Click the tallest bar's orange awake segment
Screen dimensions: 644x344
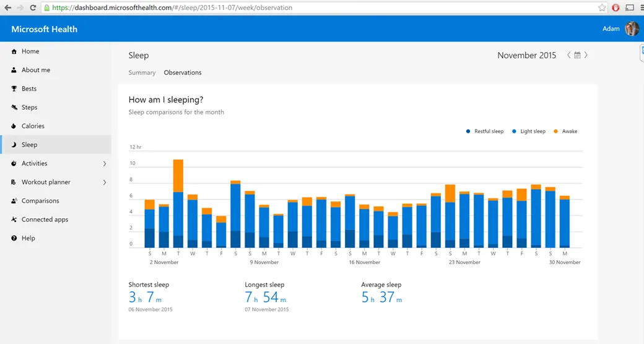(x=178, y=176)
